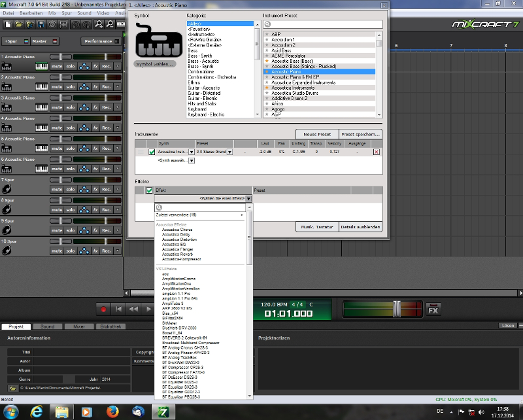Image resolution: width=523 pixels, height=420 pixels.
Task: Click the Add Sound File folder icon
Action: (x=30, y=24)
